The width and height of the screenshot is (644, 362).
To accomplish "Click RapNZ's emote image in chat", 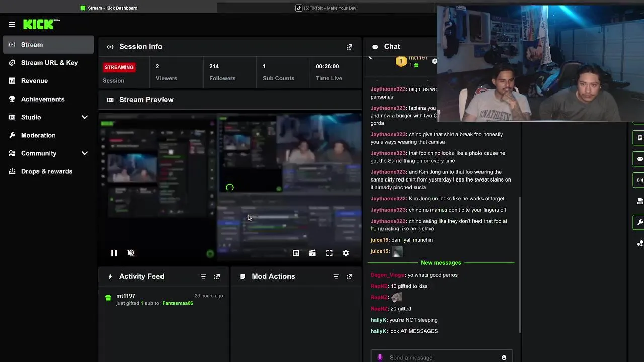I will 396,298.
